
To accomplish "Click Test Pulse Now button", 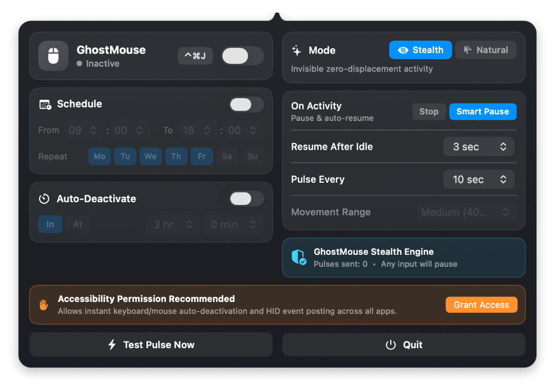I will (x=151, y=344).
